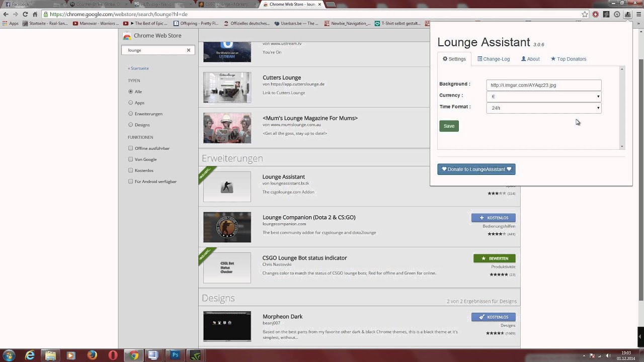Open the Currency dropdown
Screen dimensions: 644x362
point(544,97)
